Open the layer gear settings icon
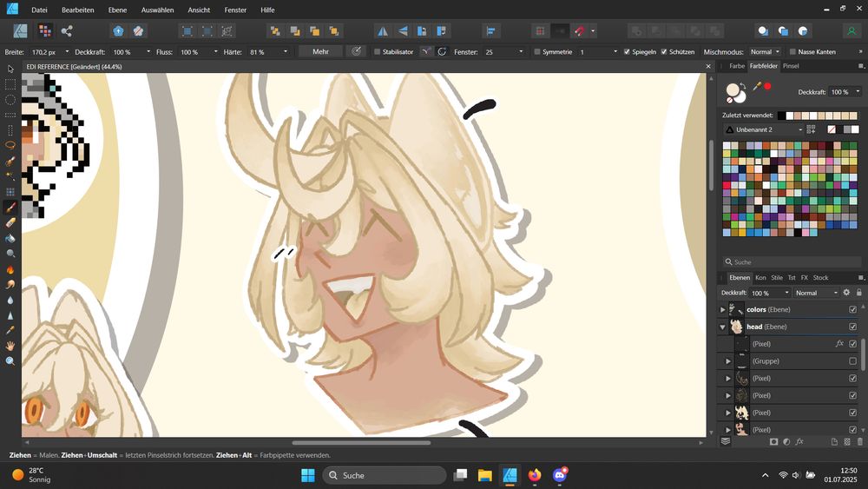Image resolution: width=868 pixels, height=489 pixels. click(846, 293)
